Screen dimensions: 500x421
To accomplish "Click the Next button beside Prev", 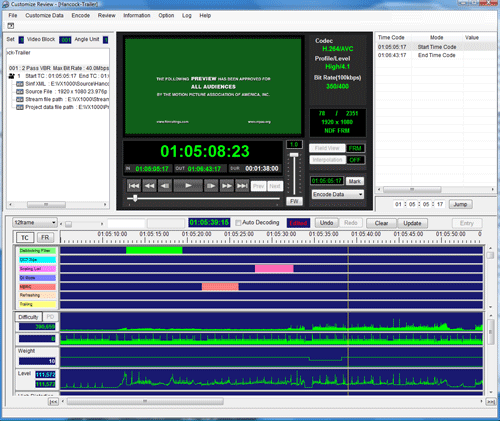I will (275, 186).
